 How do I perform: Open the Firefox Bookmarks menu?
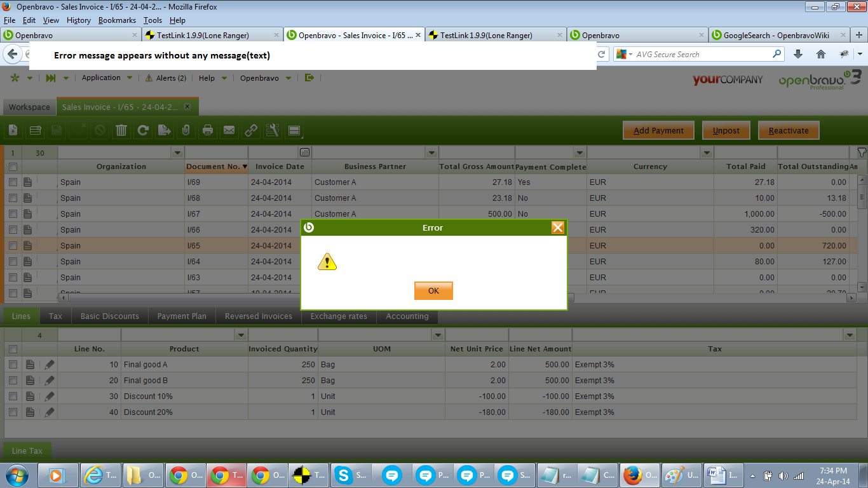(117, 20)
